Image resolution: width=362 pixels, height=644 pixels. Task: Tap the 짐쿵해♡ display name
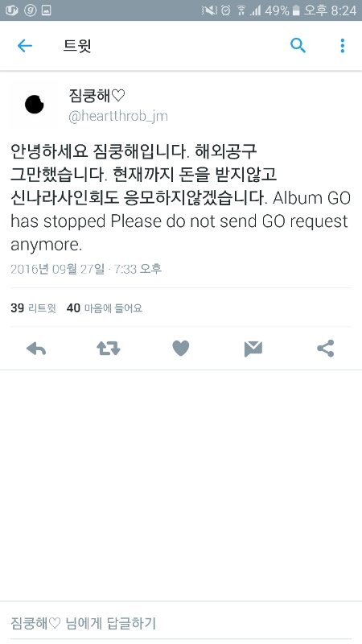[97, 96]
